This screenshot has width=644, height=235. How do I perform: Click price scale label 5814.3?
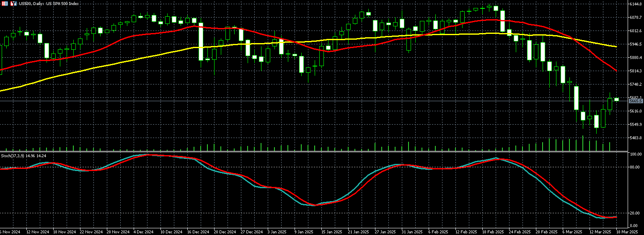636,71
